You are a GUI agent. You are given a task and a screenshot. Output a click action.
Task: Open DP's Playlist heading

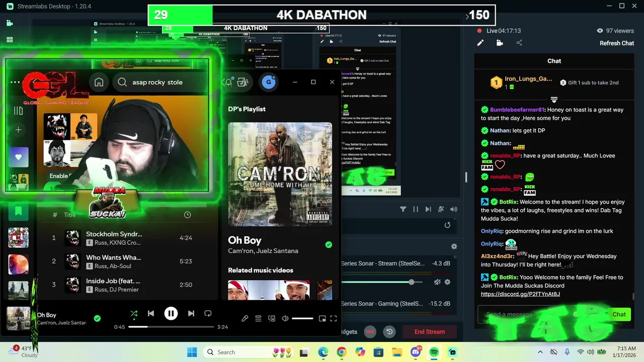coord(247,109)
